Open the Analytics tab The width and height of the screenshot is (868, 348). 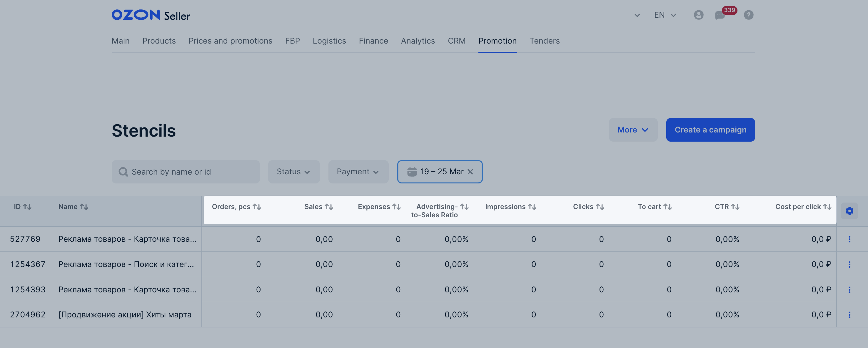point(418,41)
